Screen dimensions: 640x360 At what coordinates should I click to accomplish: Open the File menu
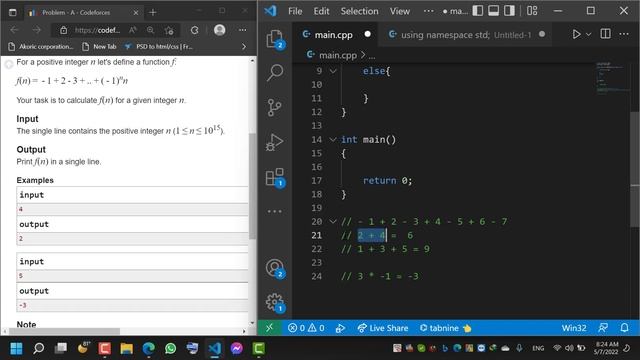coord(295,11)
